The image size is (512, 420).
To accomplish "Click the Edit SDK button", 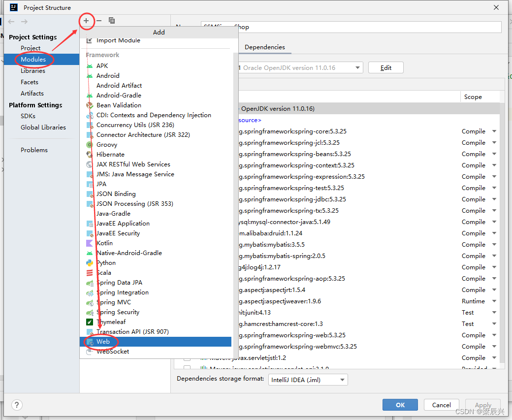I will 385,68.
